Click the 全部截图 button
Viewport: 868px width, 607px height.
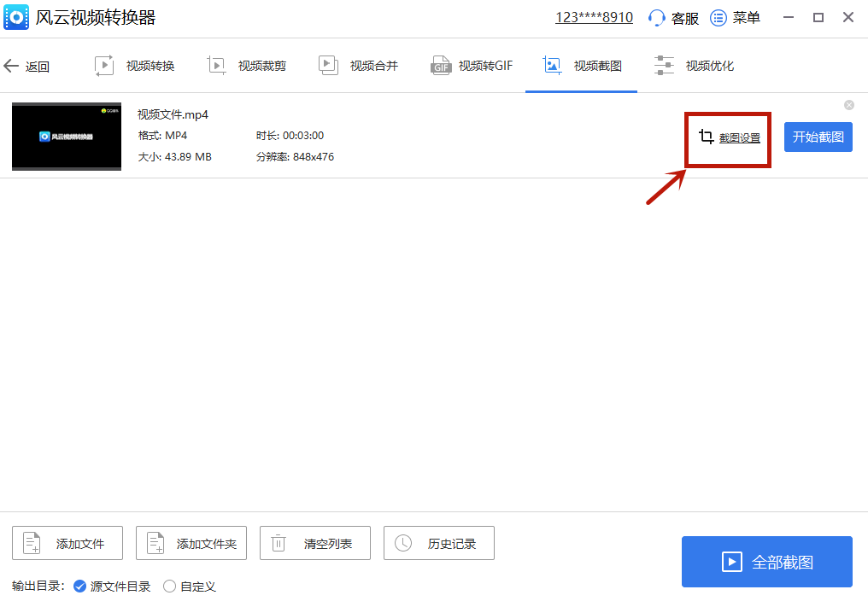coord(766,562)
